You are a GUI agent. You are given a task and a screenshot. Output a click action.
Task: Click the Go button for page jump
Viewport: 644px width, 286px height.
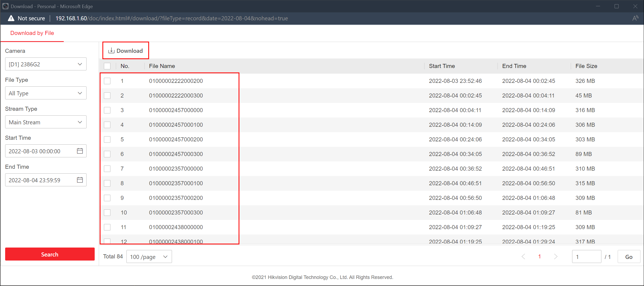pos(629,257)
